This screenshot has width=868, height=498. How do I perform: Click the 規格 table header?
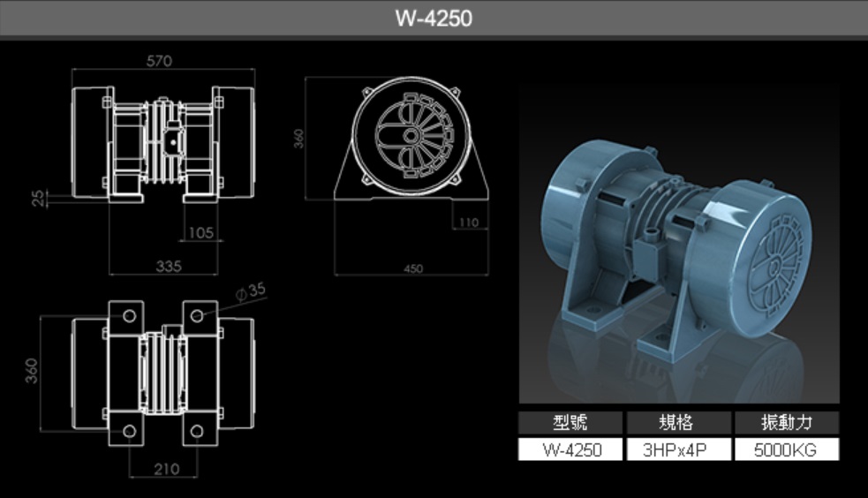pyautogui.click(x=679, y=423)
